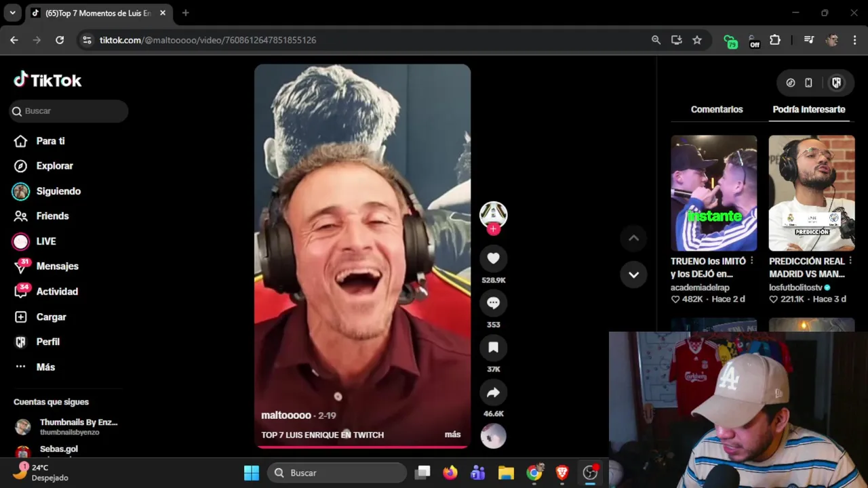Click the phone app icon in top-right pill

(808, 83)
